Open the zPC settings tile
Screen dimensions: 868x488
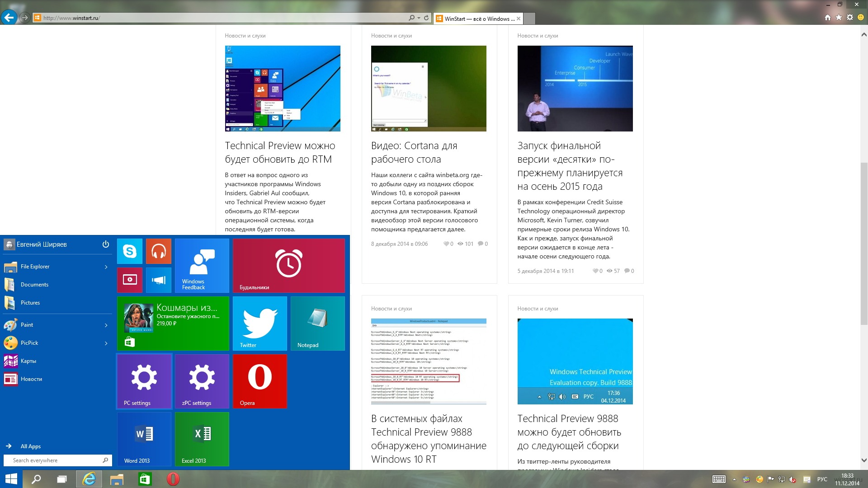point(202,381)
